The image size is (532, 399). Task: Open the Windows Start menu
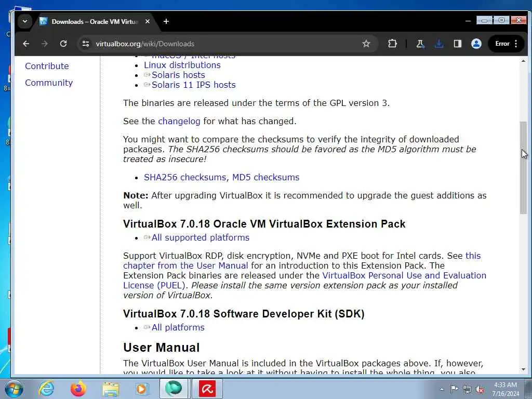pos(13,389)
